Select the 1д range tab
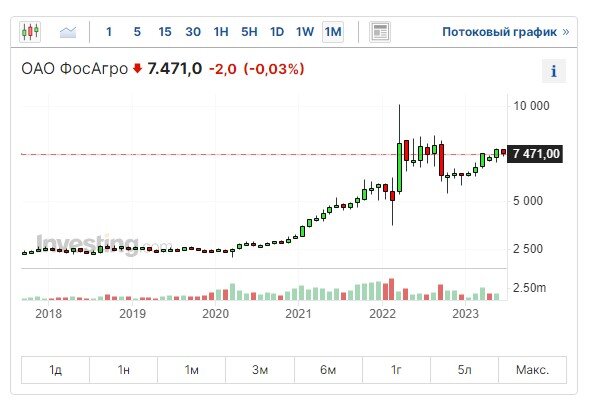590x407 pixels. point(55,370)
